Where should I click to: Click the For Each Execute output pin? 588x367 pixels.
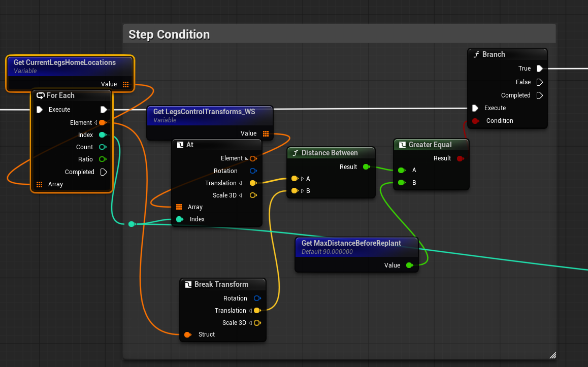[104, 110]
